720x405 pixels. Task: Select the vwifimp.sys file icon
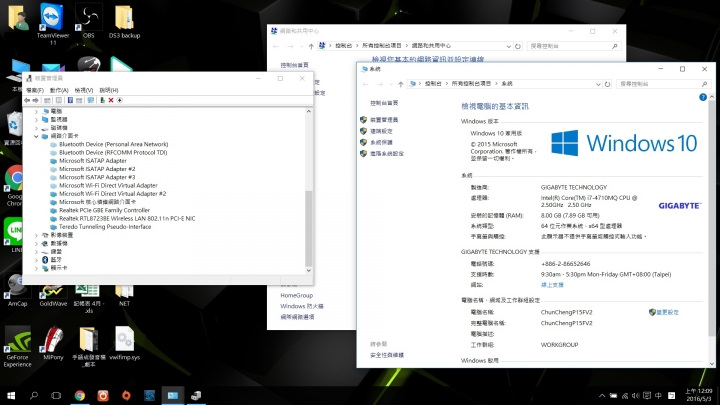coord(124,343)
